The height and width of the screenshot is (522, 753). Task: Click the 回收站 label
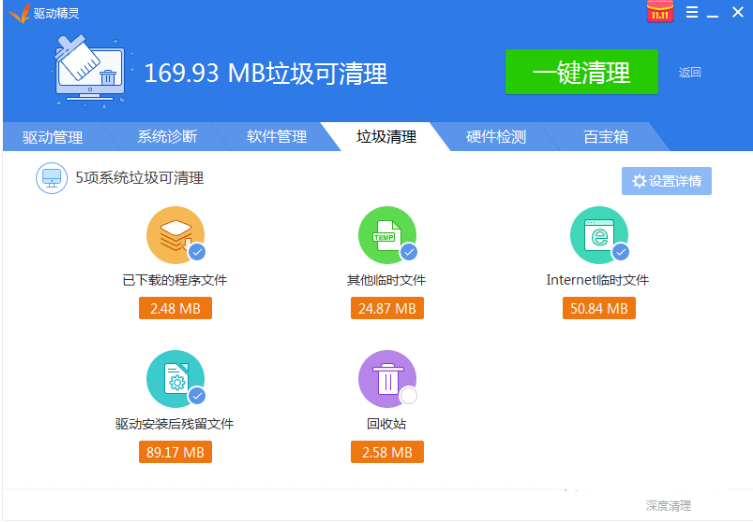387,424
